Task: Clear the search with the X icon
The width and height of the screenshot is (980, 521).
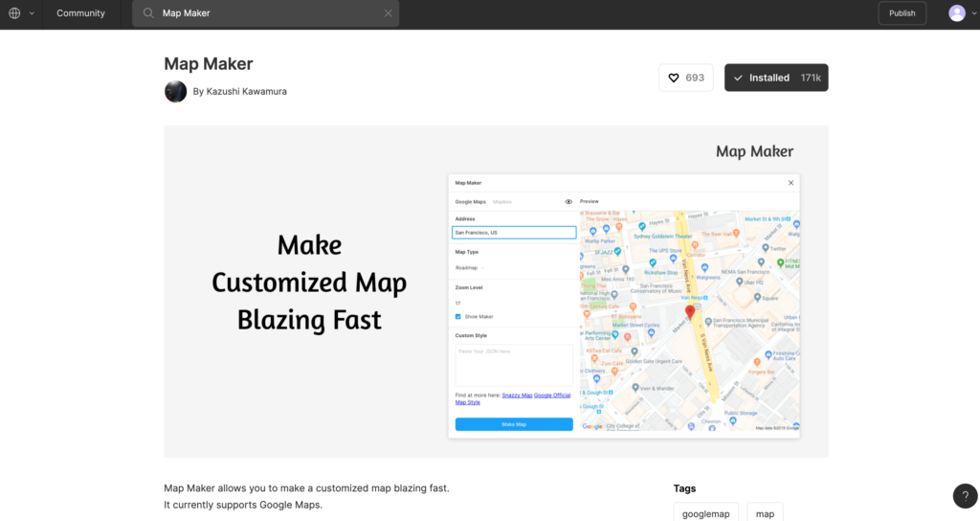Action: tap(388, 13)
